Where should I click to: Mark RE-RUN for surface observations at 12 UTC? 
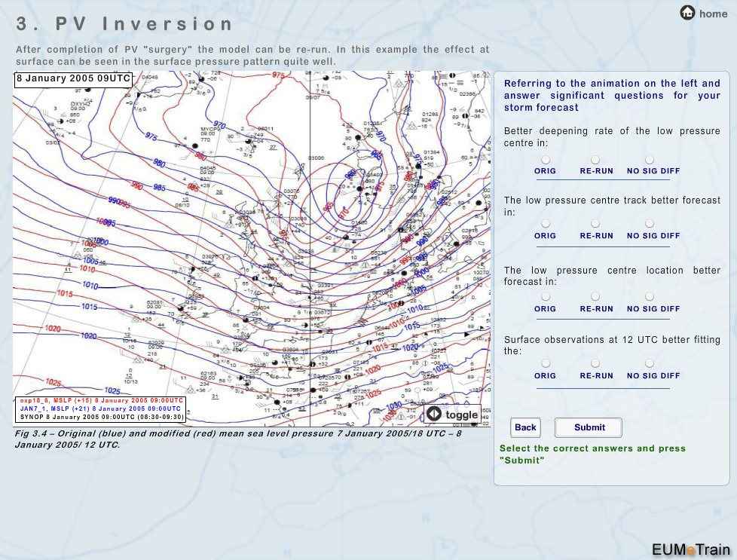tap(595, 363)
